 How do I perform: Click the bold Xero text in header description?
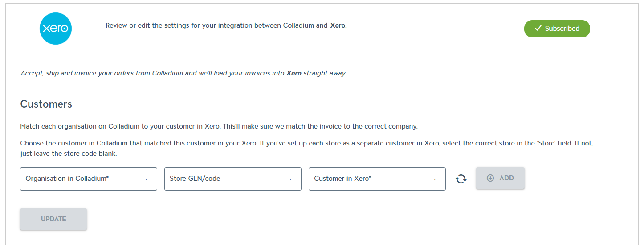click(338, 25)
